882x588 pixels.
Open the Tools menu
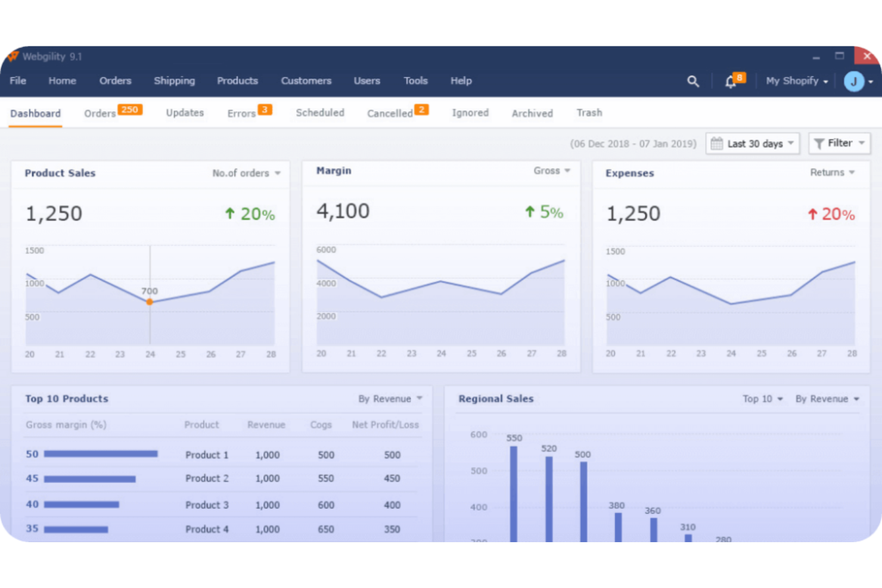(x=415, y=80)
